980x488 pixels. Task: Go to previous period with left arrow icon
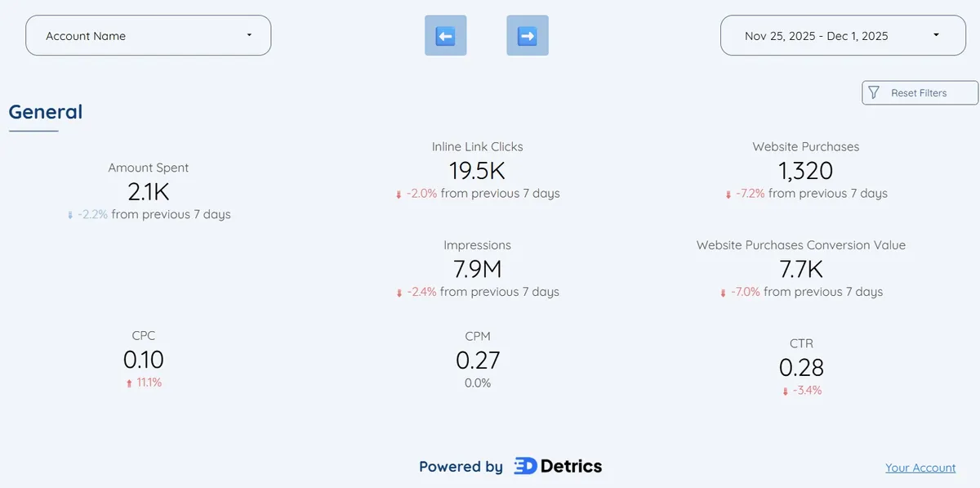pyautogui.click(x=445, y=35)
